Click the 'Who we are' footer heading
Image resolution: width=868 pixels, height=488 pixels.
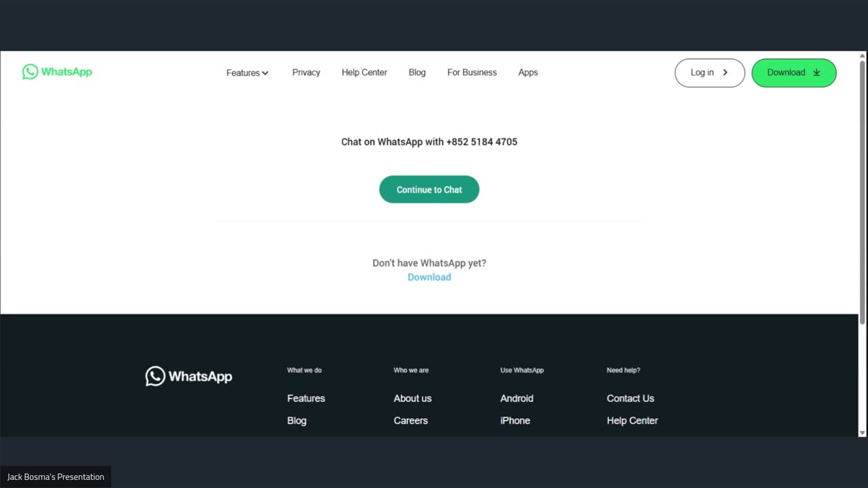411,370
